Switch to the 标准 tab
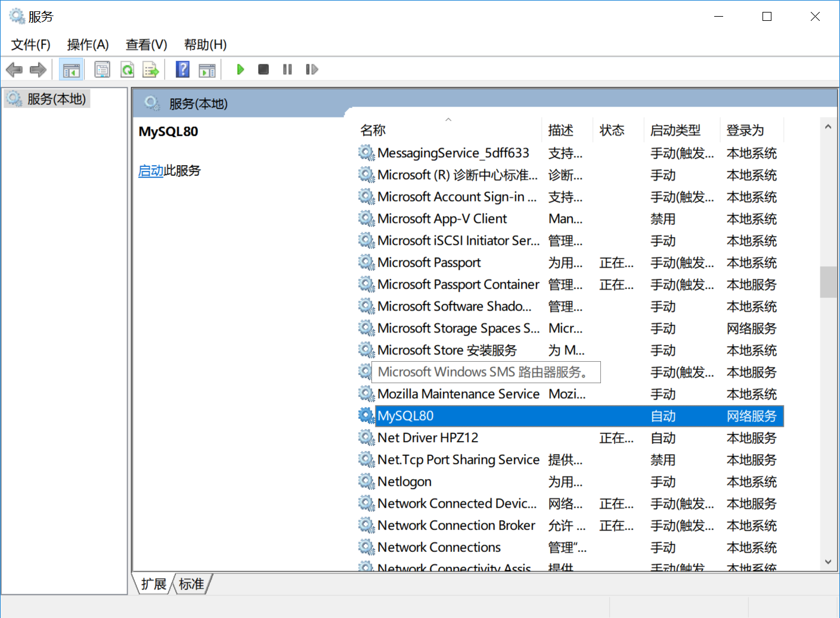Image resolution: width=840 pixels, height=618 pixels. (x=191, y=584)
